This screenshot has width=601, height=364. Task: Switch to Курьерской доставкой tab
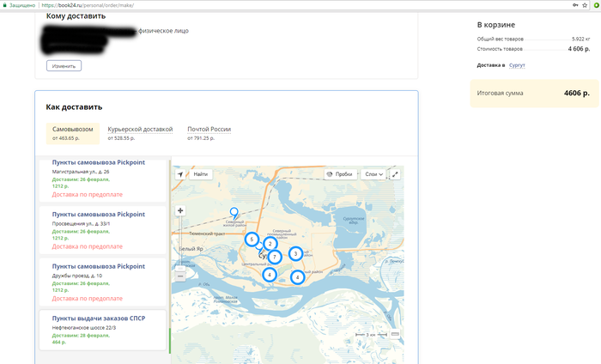click(140, 130)
